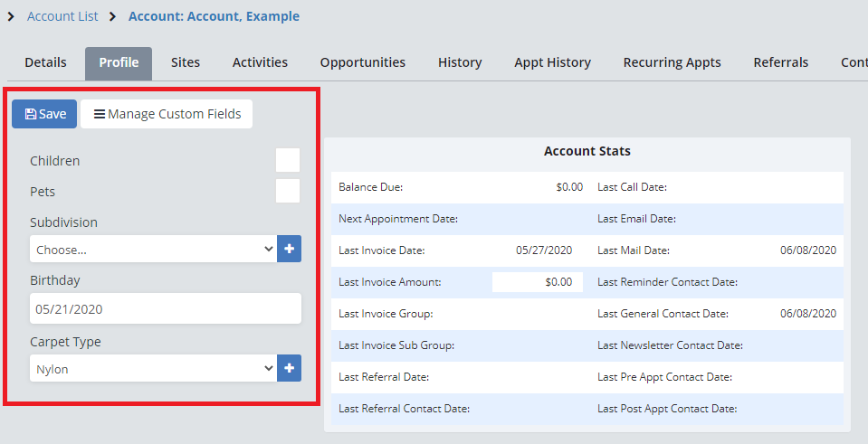This screenshot has width=868, height=444.
Task: Select the Sites tab
Action: click(x=186, y=62)
